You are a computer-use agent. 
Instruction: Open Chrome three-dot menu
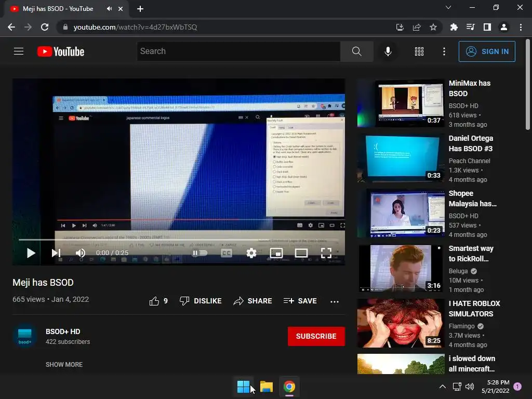[521, 27]
